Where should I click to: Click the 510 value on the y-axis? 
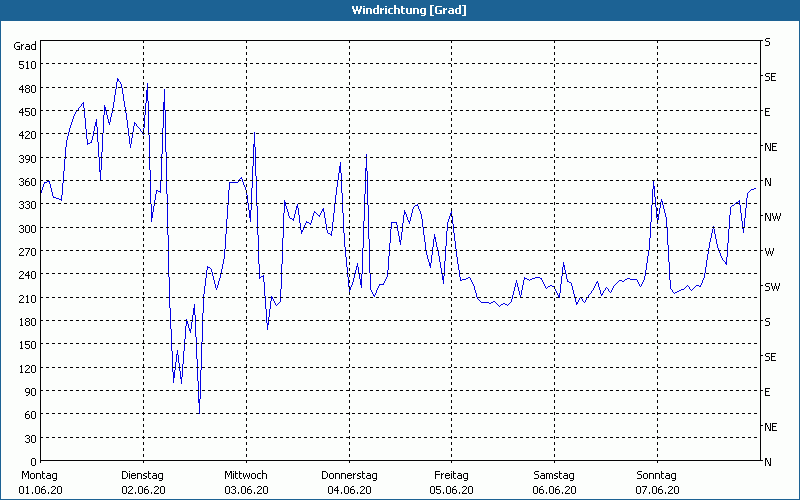(x=26, y=65)
